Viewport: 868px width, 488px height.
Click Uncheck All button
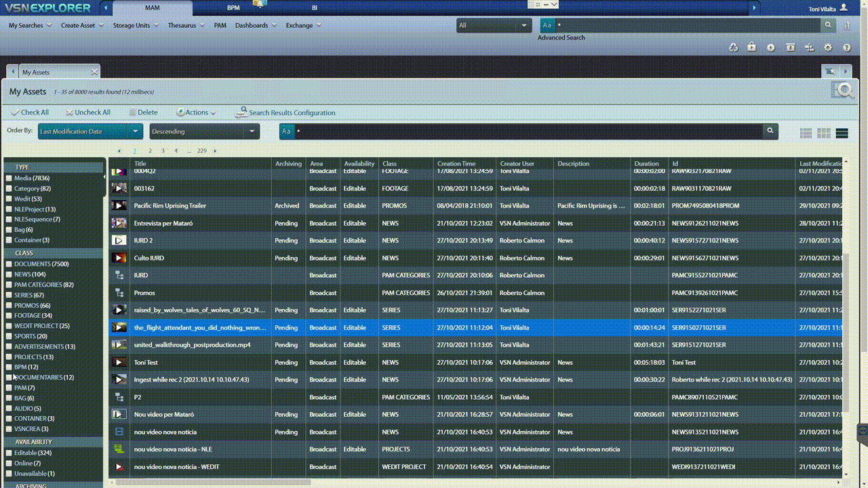click(88, 113)
